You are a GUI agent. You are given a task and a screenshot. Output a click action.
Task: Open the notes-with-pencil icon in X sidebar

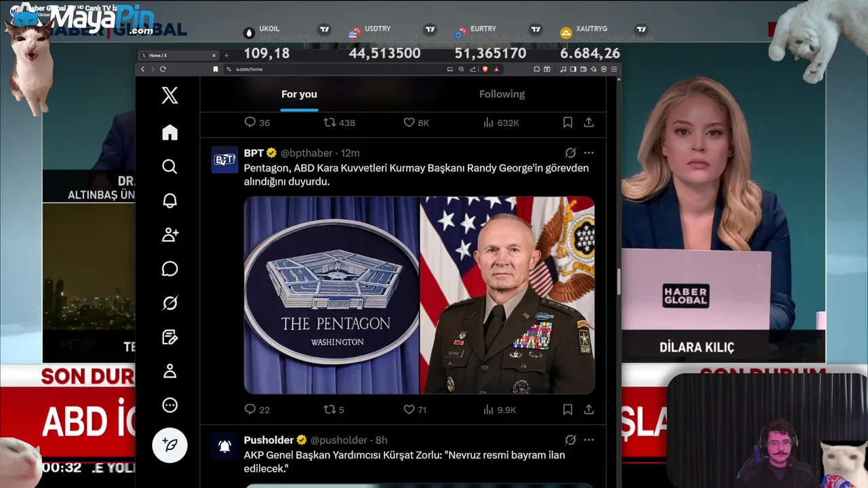point(170,337)
